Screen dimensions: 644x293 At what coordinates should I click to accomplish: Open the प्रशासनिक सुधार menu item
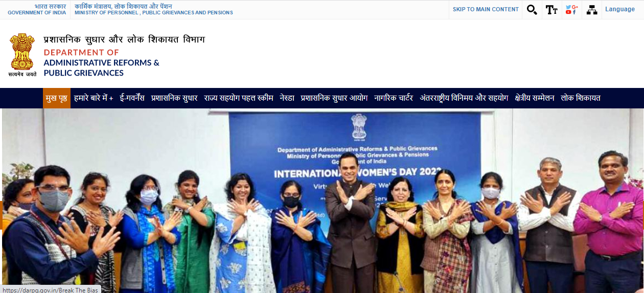click(x=174, y=98)
